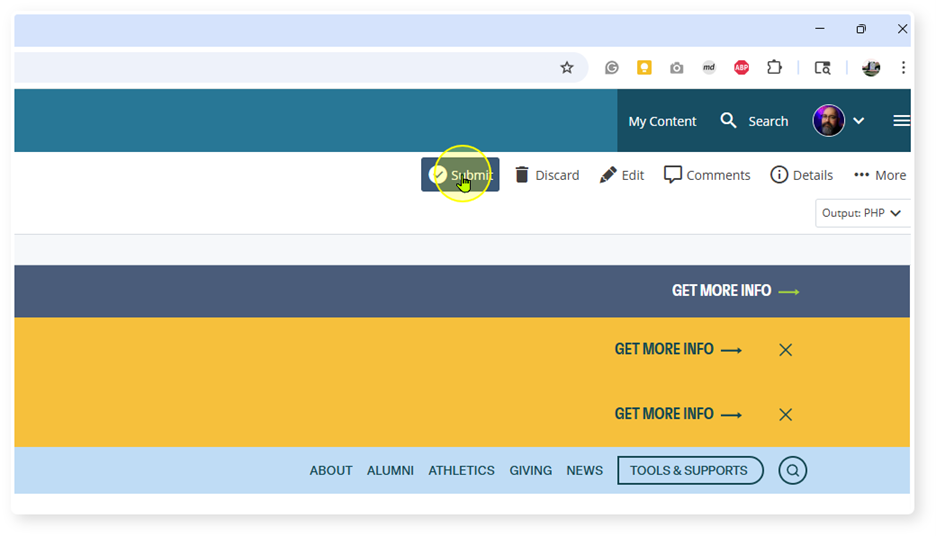
Task: Open My Content
Action: (x=662, y=121)
